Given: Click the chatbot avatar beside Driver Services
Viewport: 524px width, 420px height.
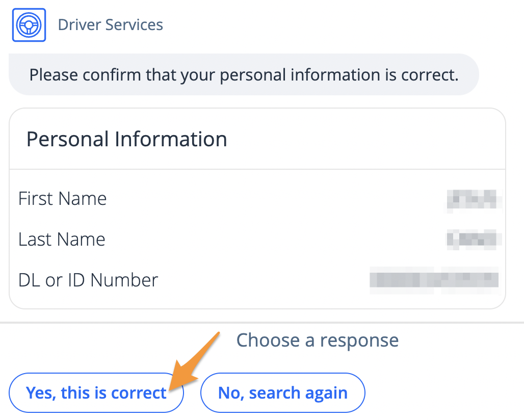Looking at the screenshot, I should pyautogui.click(x=29, y=24).
